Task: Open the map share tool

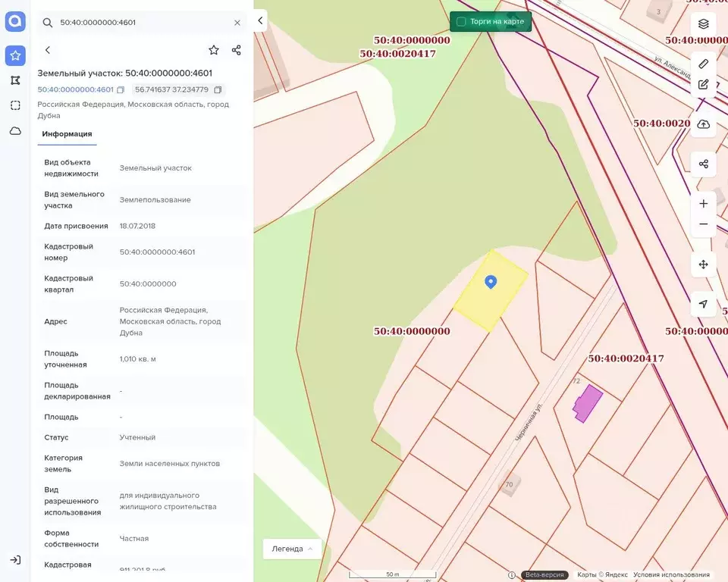Action: 703,164
